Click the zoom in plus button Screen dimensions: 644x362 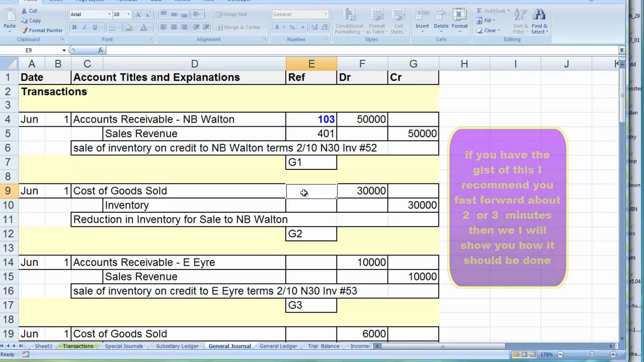click(x=614, y=354)
